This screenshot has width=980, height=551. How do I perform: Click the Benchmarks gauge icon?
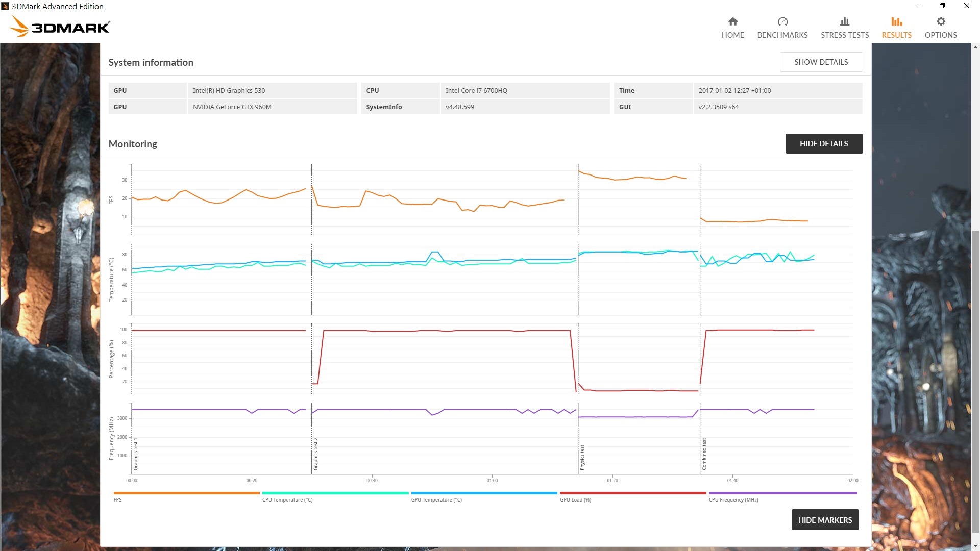pos(782,21)
